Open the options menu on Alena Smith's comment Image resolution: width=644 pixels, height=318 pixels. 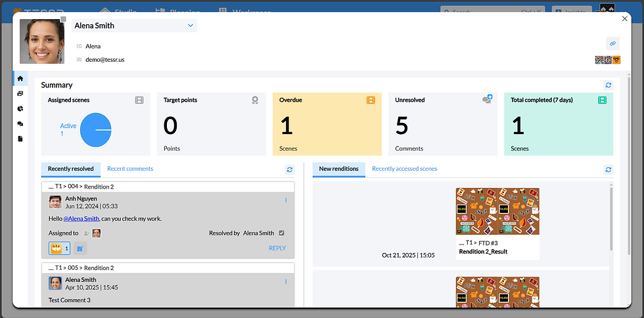pos(286,281)
